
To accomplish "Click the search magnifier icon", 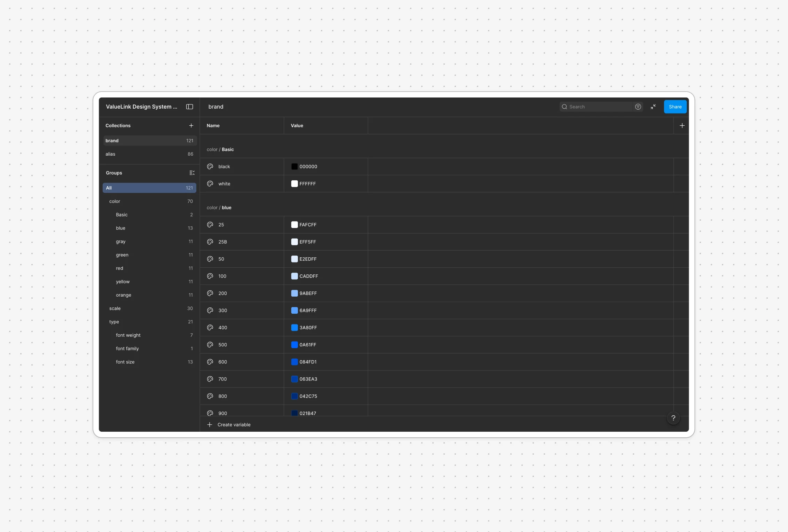I will point(564,107).
